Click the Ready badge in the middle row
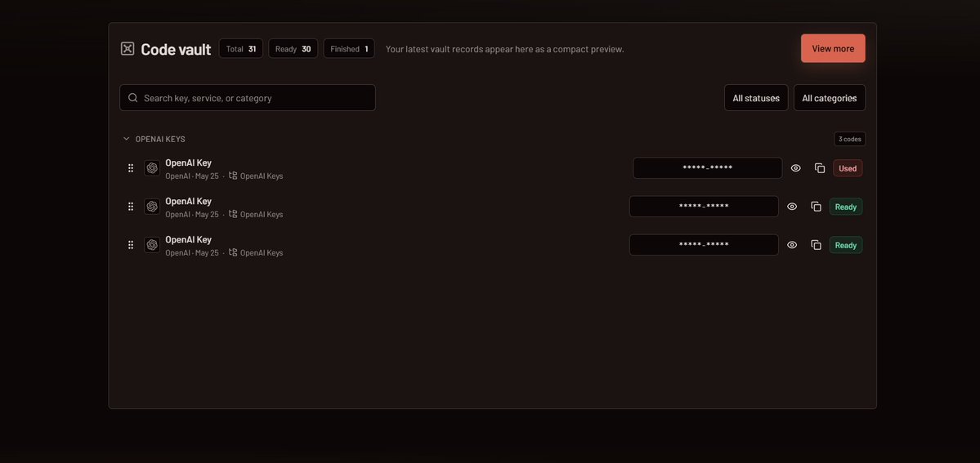The height and width of the screenshot is (463, 980). (x=846, y=207)
